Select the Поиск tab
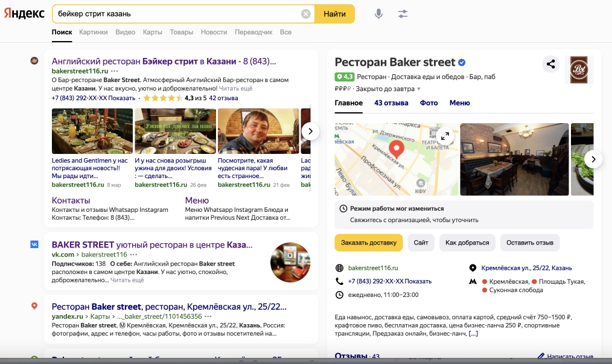This screenshot has width=612, height=364. point(62,32)
